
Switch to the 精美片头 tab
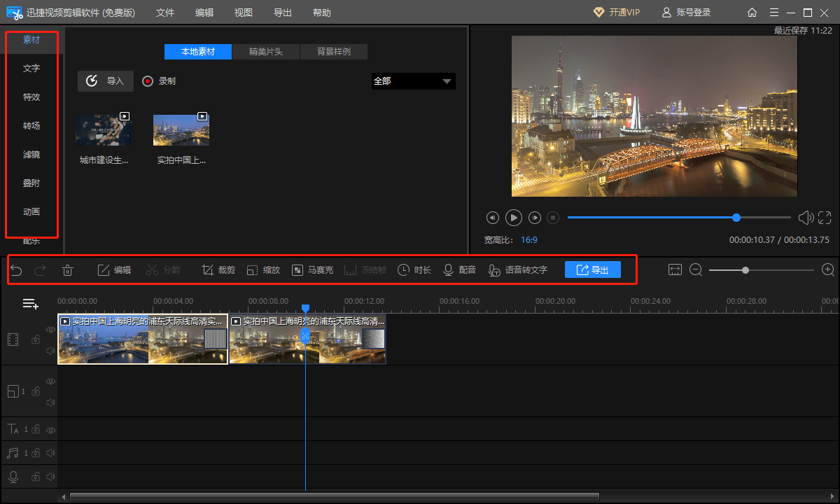[x=265, y=52]
